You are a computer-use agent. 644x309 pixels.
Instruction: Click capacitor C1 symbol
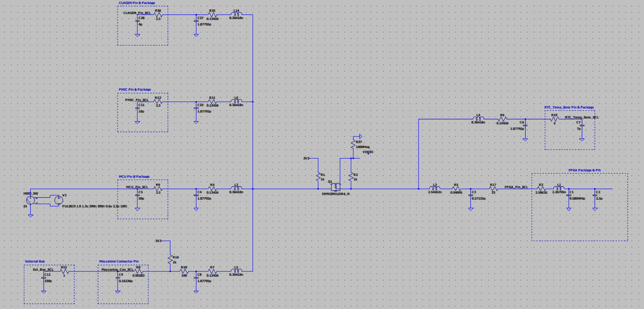point(568,195)
